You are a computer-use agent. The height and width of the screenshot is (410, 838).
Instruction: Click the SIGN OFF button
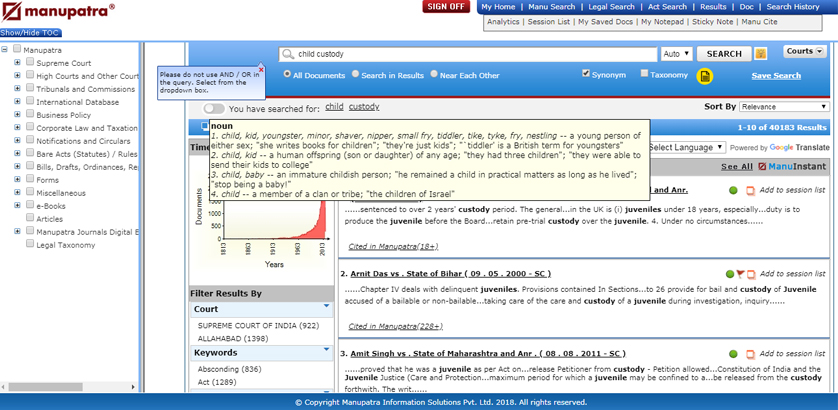(x=446, y=6)
